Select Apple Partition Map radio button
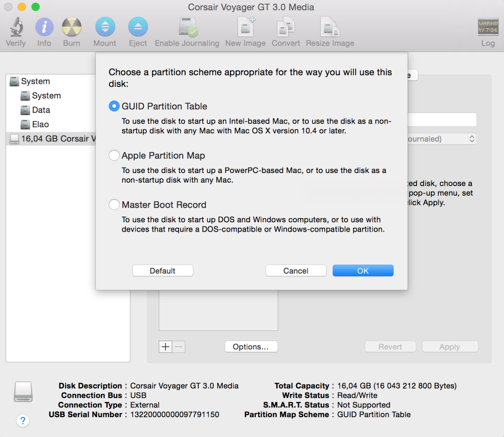The width and height of the screenshot is (504, 437). pyautogui.click(x=114, y=155)
